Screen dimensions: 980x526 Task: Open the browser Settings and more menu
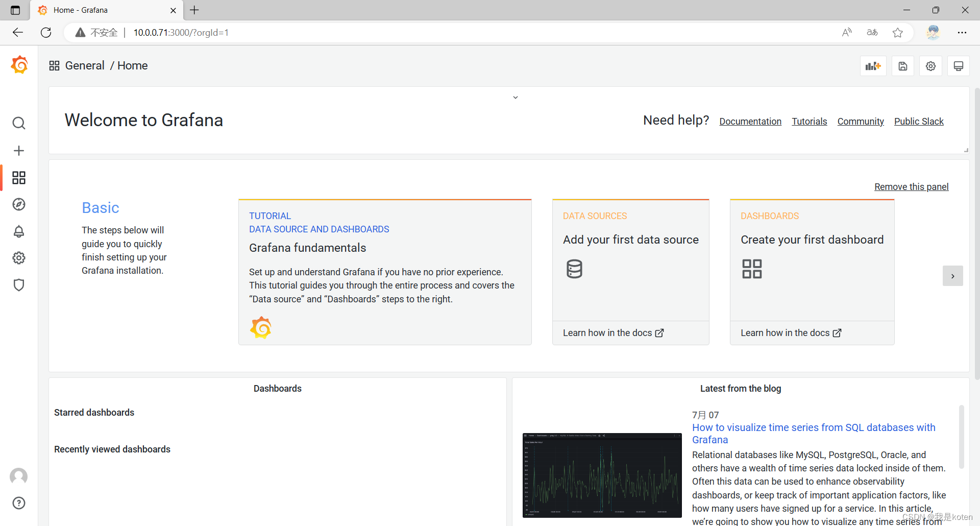click(962, 33)
